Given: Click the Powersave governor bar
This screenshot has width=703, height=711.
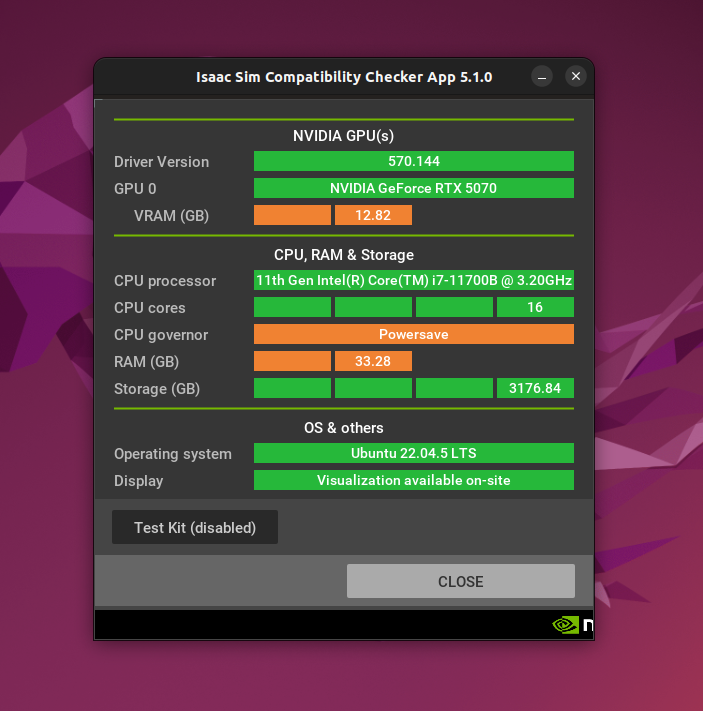Looking at the screenshot, I should pos(414,334).
